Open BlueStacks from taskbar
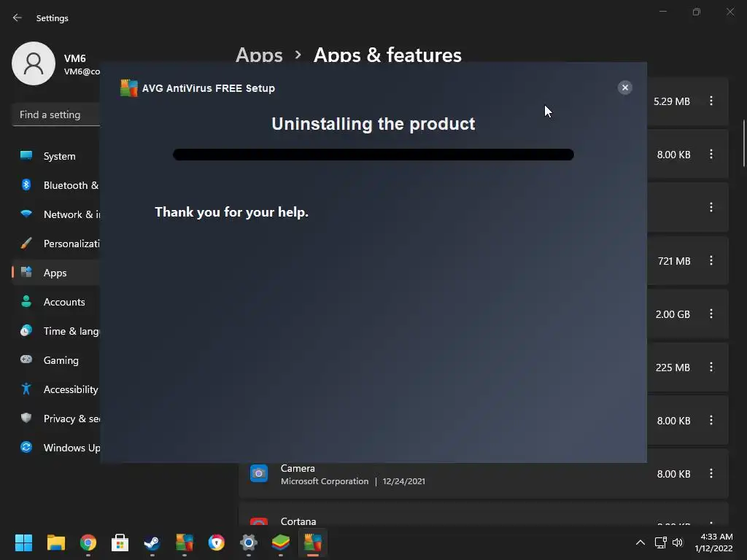Screen dimensions: 747x560 [281, 542]
